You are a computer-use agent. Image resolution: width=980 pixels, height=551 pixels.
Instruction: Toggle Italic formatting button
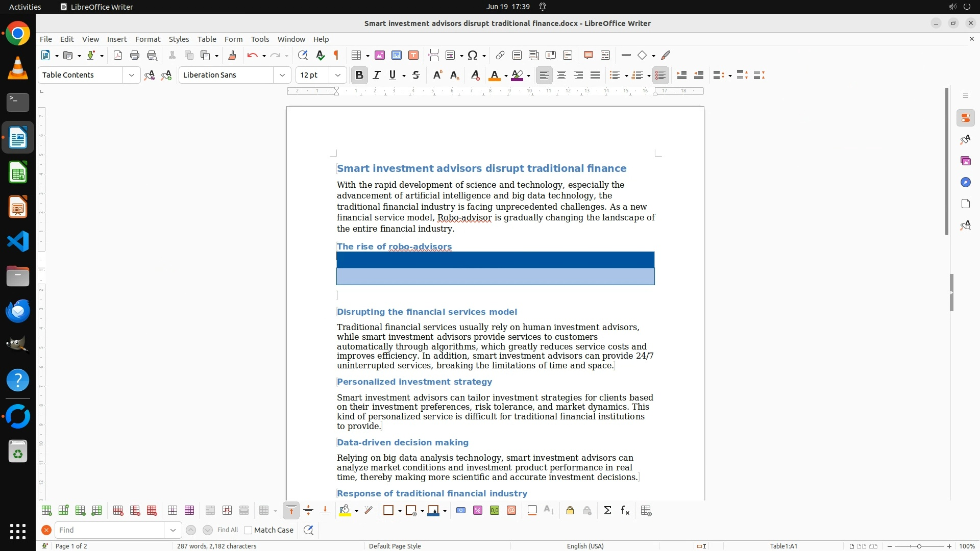[377, 75]
